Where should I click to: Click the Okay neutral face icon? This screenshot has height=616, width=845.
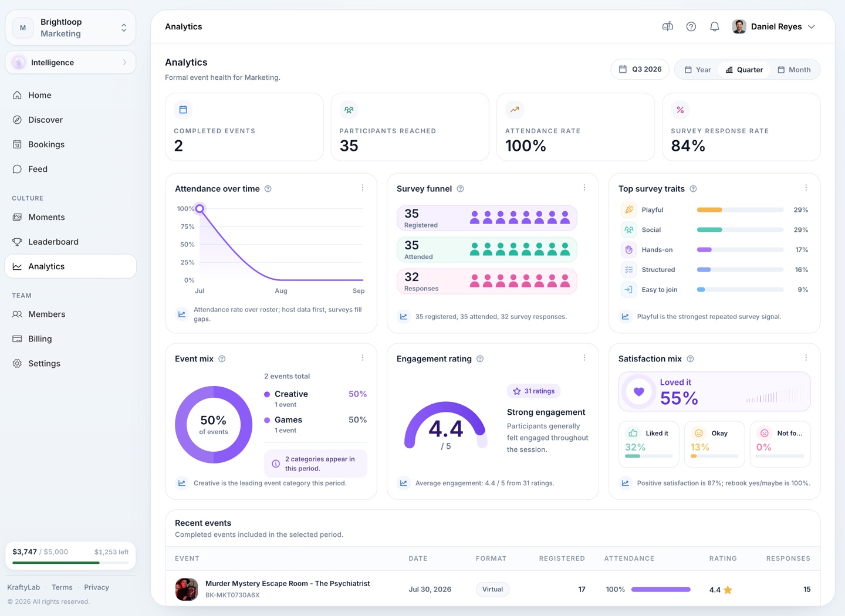tap(699, 433)
